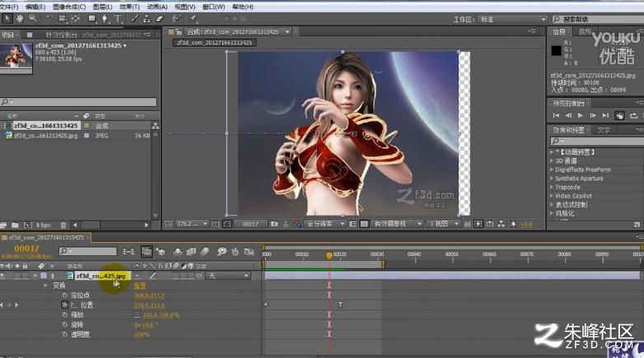The width and height of the screenshot is (644, 358).
Task: Open the File (F) menu
Action: click(9, 7)
